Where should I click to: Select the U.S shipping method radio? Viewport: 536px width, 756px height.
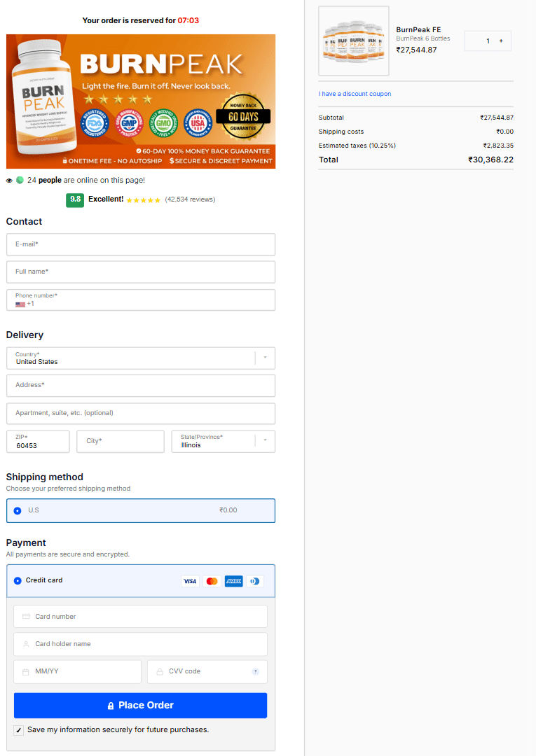point(18,510)
